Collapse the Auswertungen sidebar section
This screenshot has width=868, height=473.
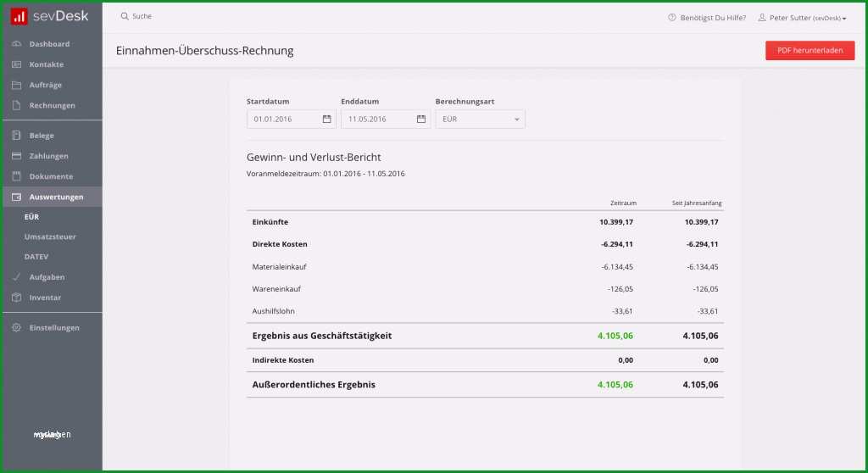click(52, 197)
